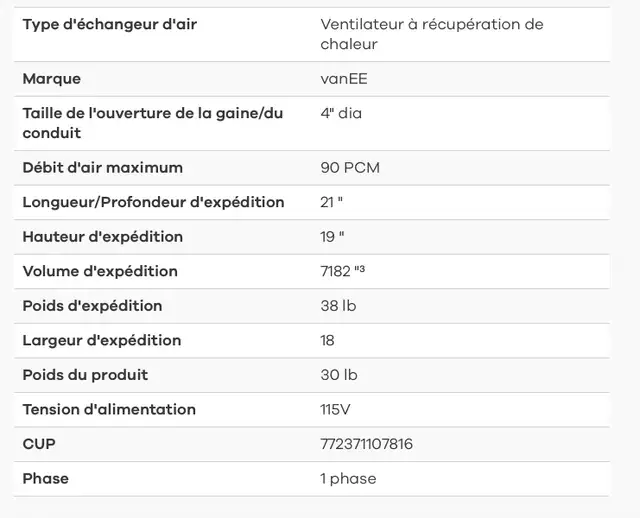Screen dimensions: 640x518
Task: Select the 90 PCM airflow value
Action: [350, 168]
